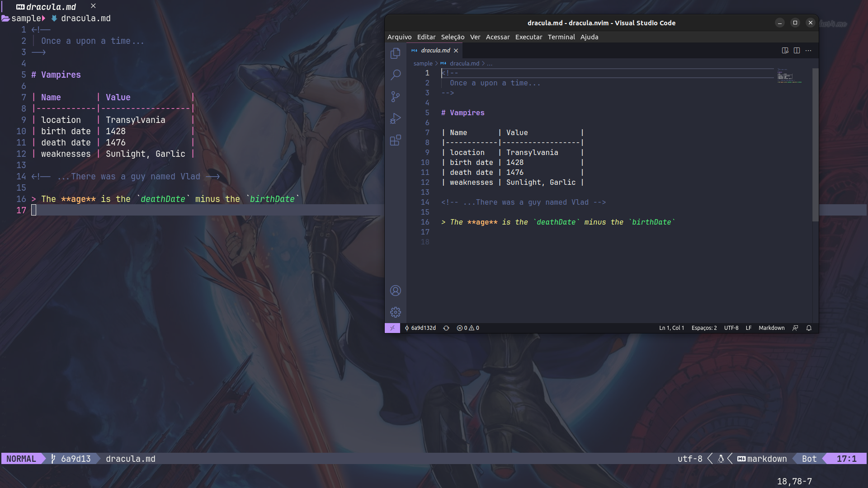The height and width of the screenshot is (488, 868).
Task: Open the Executar menu
Action: [528, 37]
